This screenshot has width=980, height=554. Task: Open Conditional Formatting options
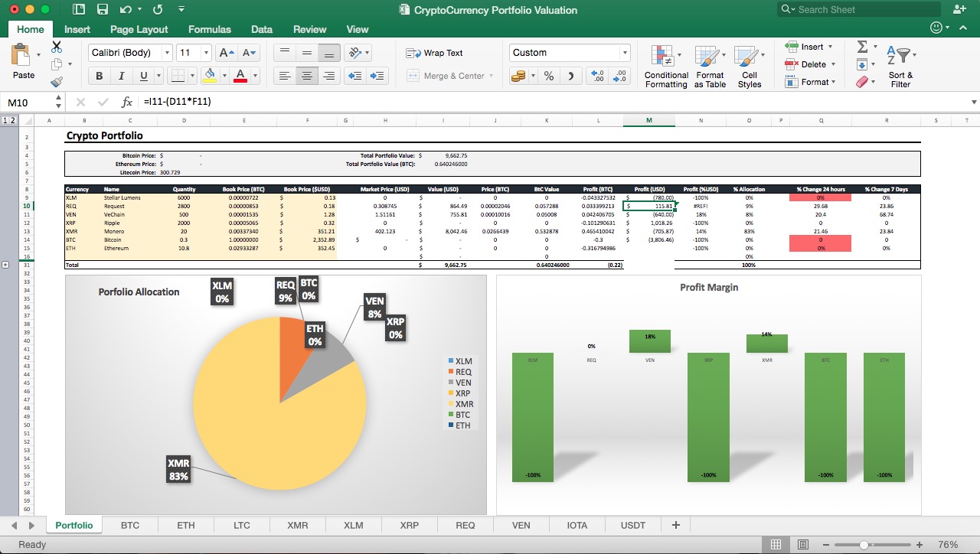tap(665, 67)
